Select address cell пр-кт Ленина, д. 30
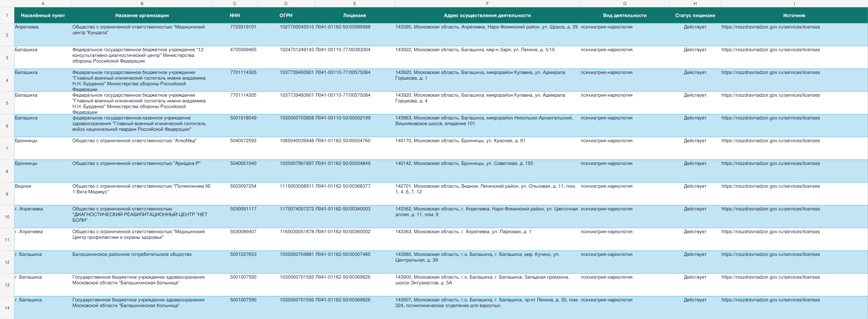 click(x=487, y=308)
